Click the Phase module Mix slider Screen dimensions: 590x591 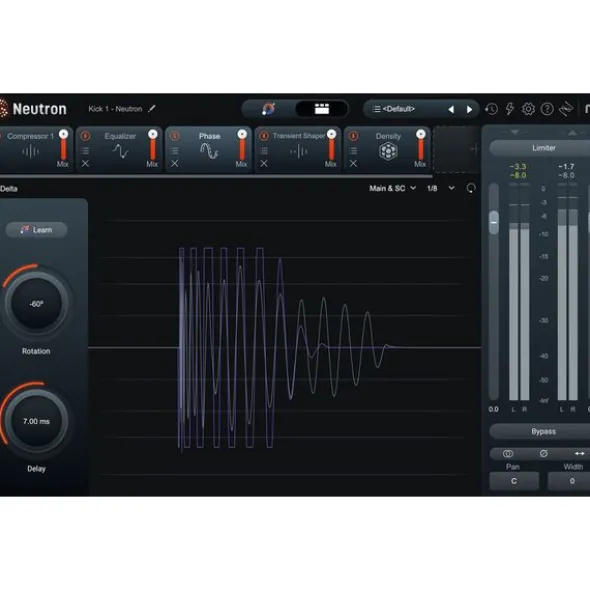click(242, 145)
